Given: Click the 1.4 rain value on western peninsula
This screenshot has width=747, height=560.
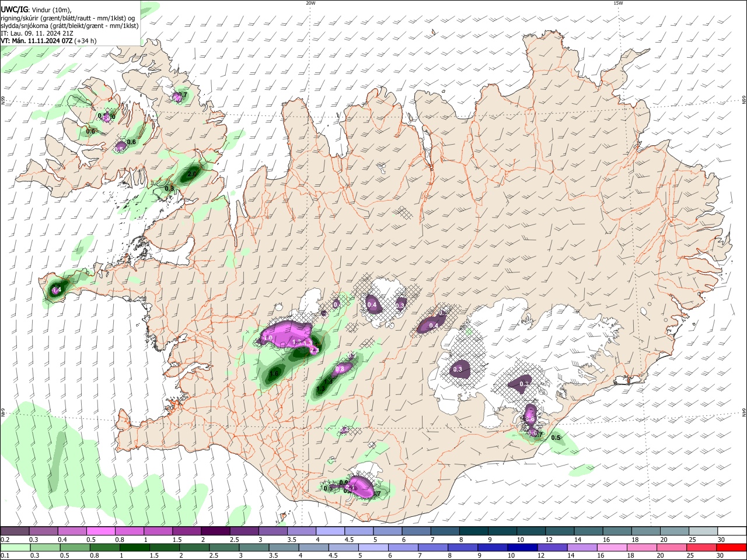Looking at the screenshot, I should point(57,290).
